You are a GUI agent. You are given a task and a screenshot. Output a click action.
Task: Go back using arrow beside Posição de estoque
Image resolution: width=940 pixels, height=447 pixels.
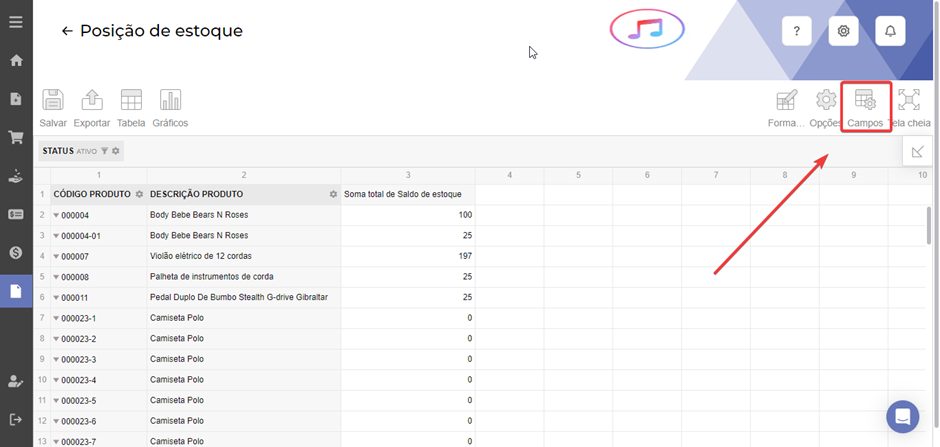coord(67,31)
